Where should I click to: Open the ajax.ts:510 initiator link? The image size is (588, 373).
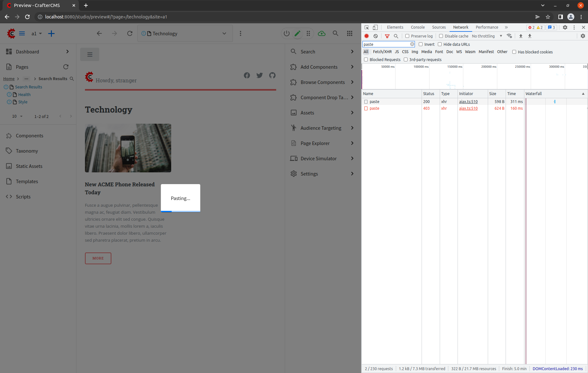(468, 101)
